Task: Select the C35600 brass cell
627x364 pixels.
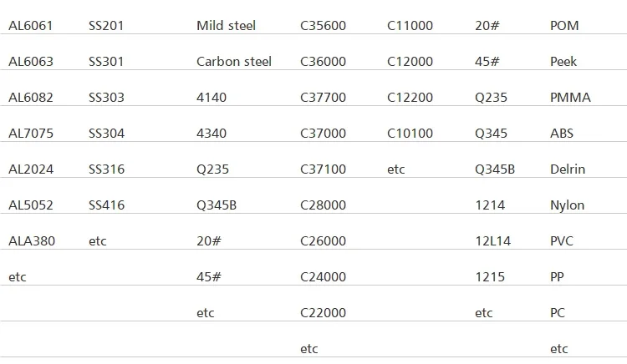Action: pyautogui.click(x=323, y=26)
